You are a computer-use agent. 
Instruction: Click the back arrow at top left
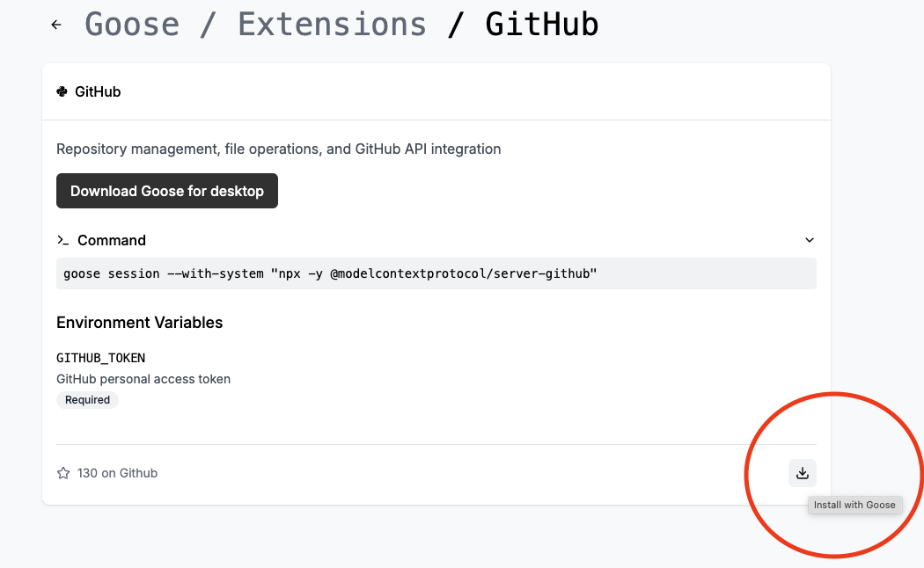tap(55, 24)
